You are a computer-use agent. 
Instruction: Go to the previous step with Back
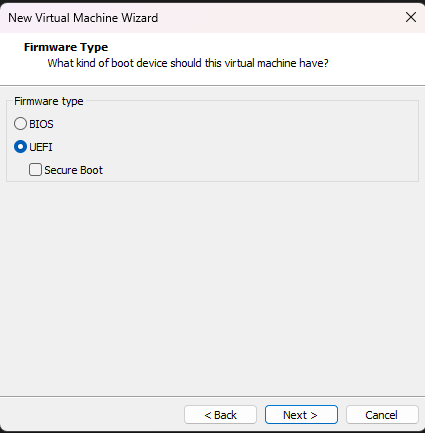click(220, 415)
